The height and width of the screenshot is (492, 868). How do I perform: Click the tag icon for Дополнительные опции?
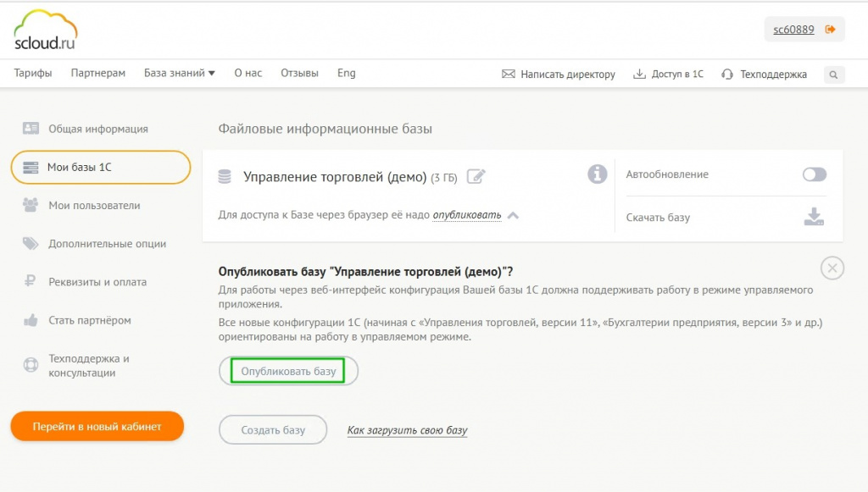coord(31,243)
